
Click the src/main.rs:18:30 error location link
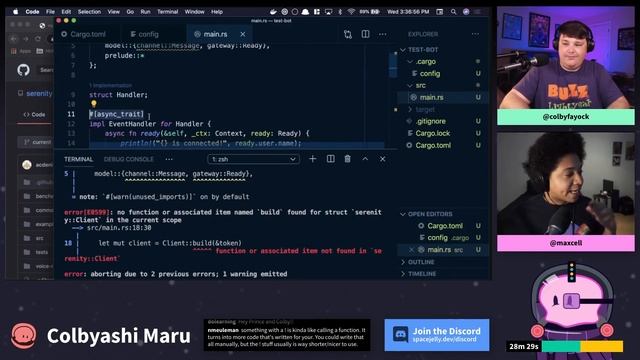119,228
